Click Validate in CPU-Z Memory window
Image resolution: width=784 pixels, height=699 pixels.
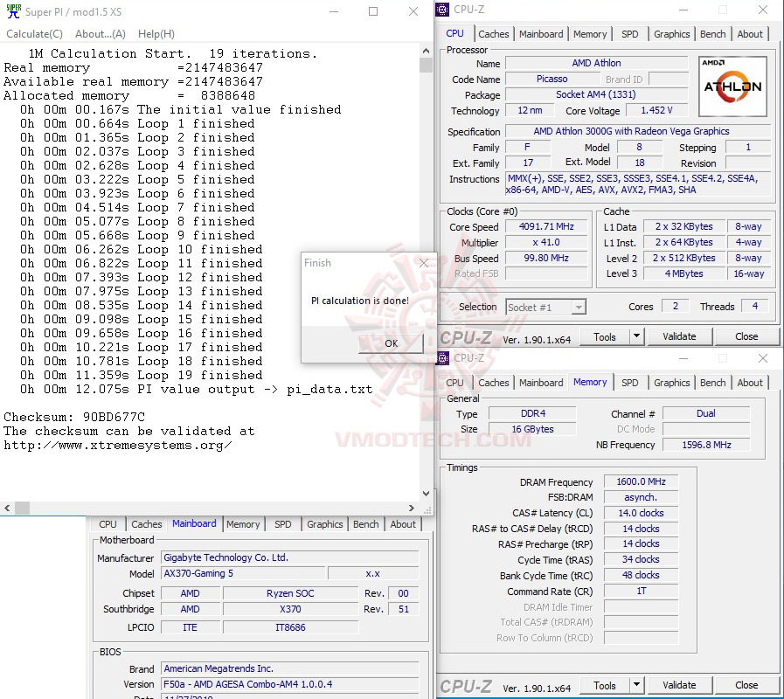[x=679, y=685]
